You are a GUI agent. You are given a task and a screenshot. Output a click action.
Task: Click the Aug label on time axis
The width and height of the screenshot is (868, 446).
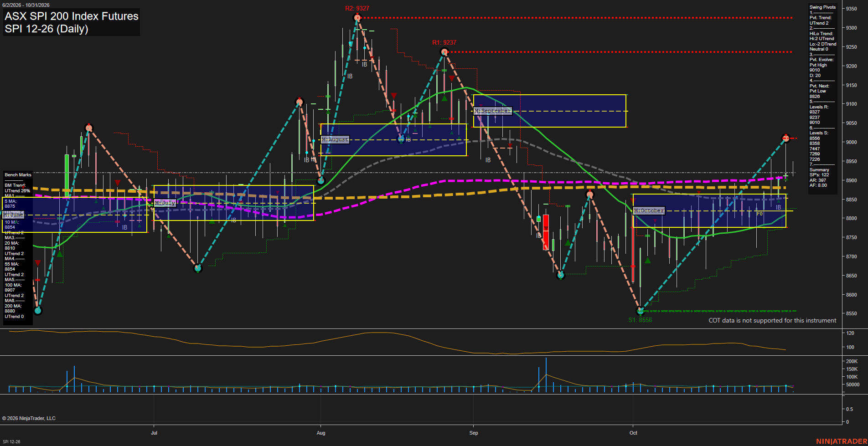321,433
